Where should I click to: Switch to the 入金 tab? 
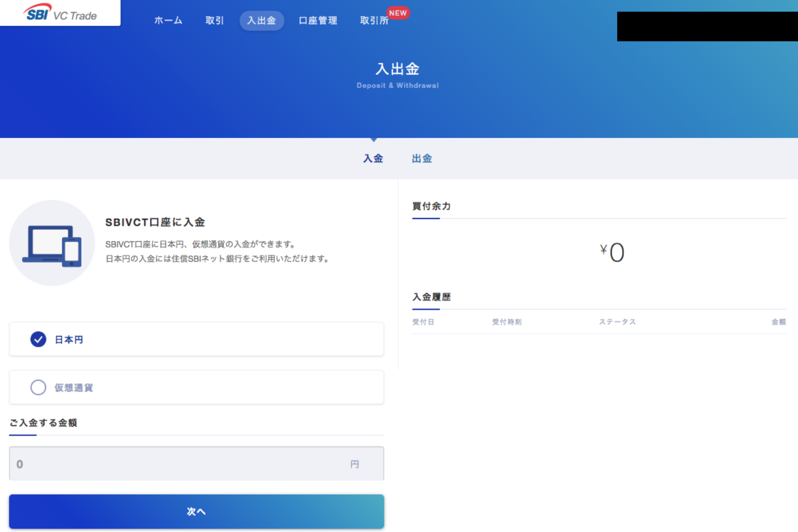(x=373, y=158)
